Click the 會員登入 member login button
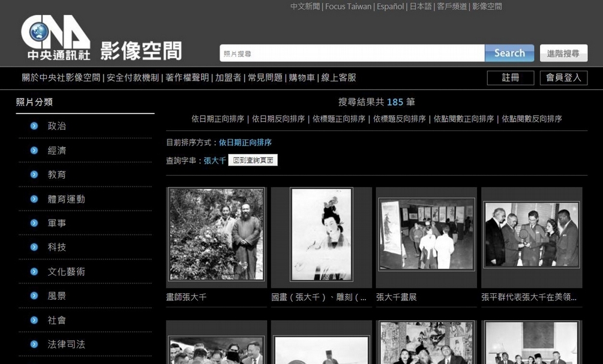Screen dimensions: 603x364 pyautogui.click(x=563, y=77)
